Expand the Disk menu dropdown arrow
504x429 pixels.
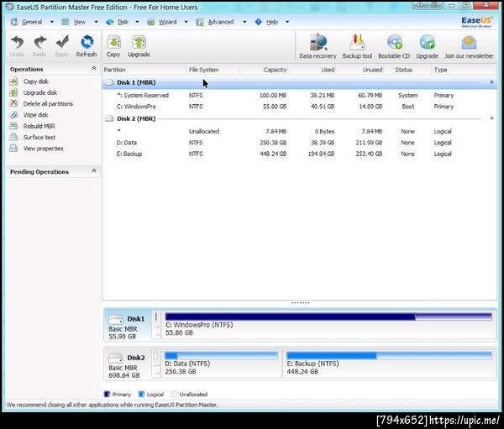137,22
